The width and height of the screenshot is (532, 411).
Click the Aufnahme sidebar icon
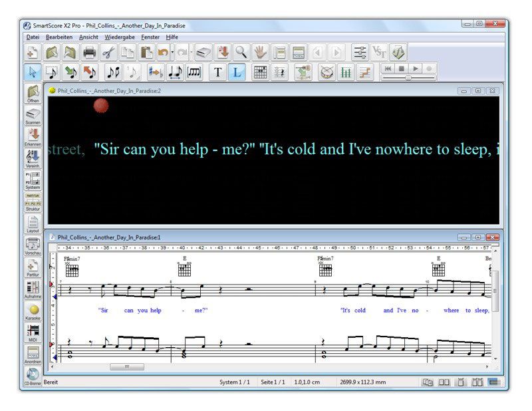click(x=33, y=289)
